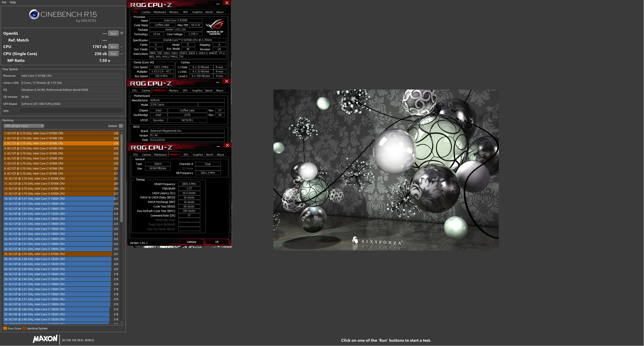Select ranking row 38 i7-7820X score 216

pos(61,319)
